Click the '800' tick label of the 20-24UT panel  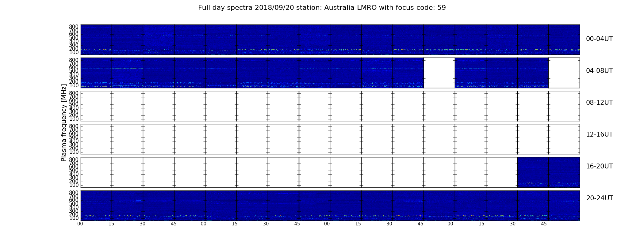pyautogui.click(x=74, y=193)
